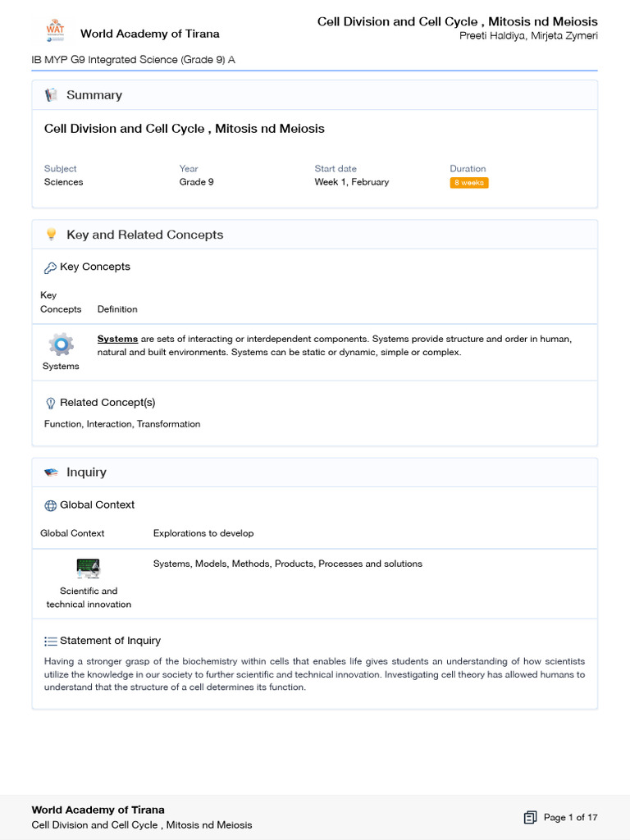This screenshot has height=840, width=630.
Task: Click the Scientific and technical innovation image
Action: pyautogui.click(x=88, y=568)
